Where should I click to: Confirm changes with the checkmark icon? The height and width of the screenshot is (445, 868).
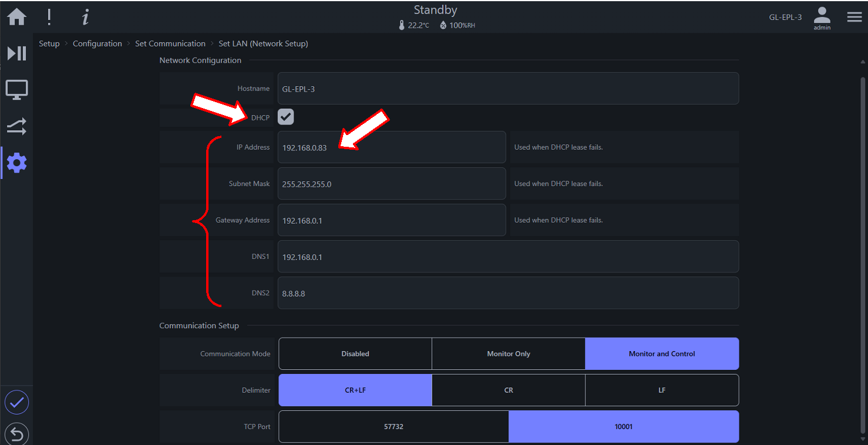[16, 402]
